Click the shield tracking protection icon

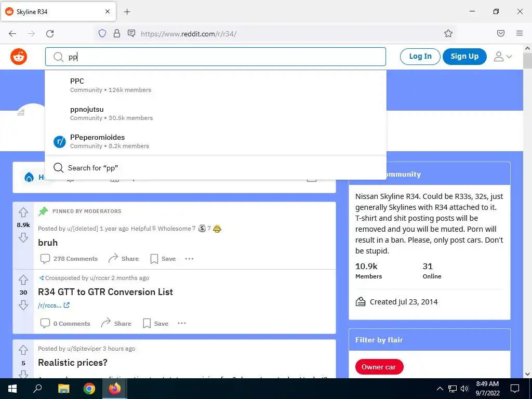coord(102,33)
